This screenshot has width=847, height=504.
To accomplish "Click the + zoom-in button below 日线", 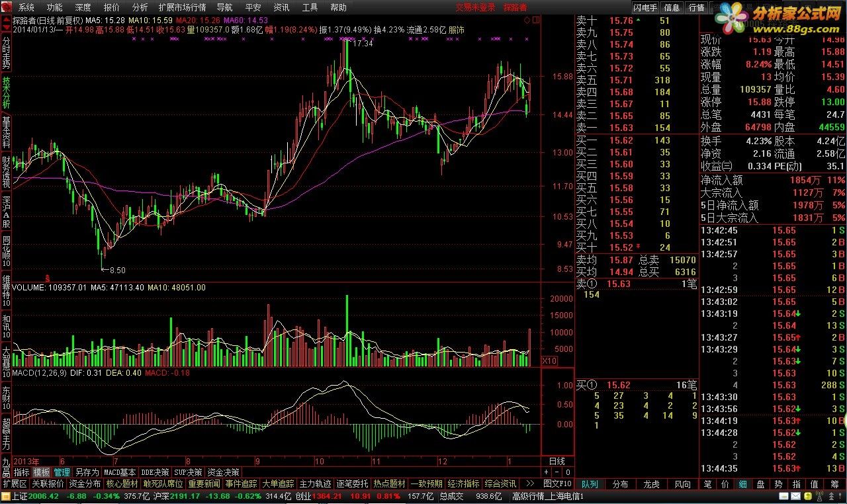I will pos(546,472).
